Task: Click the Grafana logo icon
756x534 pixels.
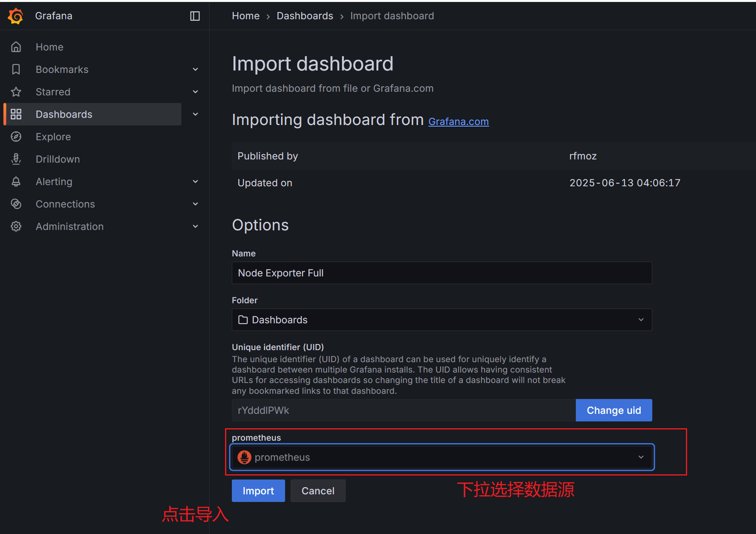Action: click(16, 16)
